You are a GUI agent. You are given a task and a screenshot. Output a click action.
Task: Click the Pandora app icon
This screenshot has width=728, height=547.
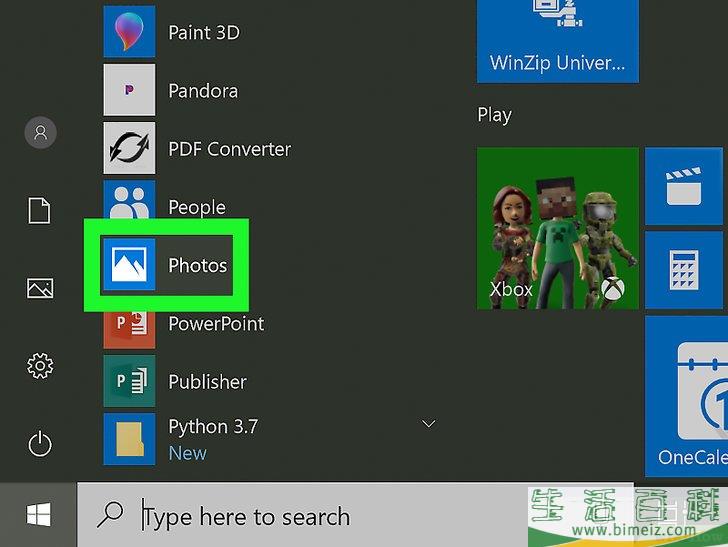[x=129, y=90]
